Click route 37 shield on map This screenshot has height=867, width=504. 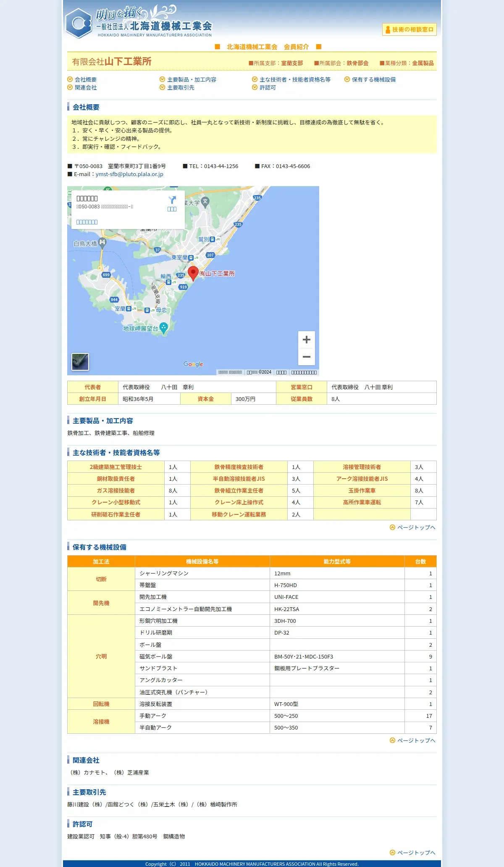157,250
